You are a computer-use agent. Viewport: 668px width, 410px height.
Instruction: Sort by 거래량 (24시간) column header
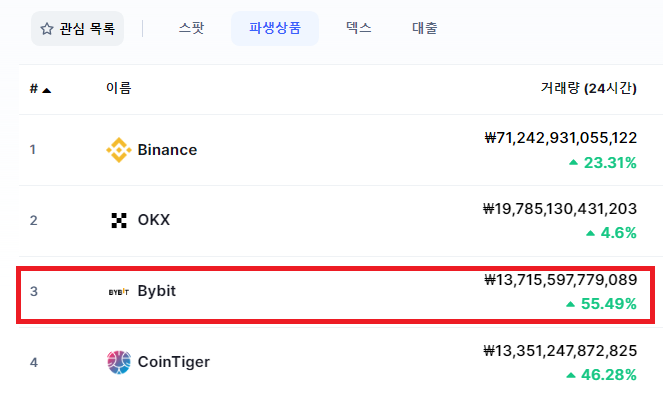pyautogui.click(x=589, y=88)
